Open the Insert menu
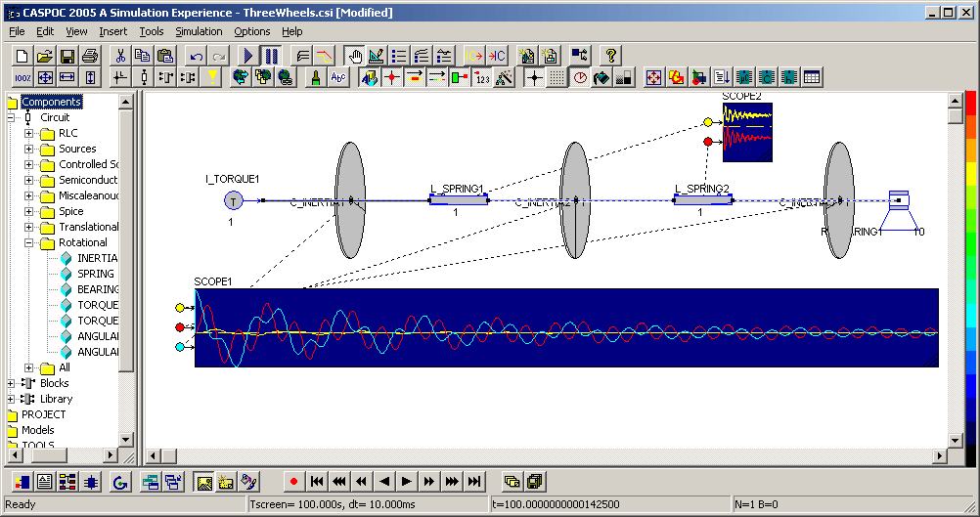Image resolution: width=980 pixels, height=517 pixels. point(113,31)
